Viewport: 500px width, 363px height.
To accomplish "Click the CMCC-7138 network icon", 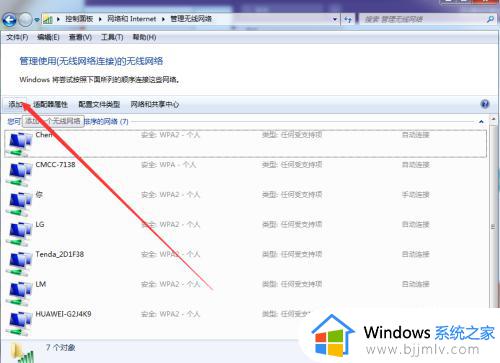I will point(20,174).
